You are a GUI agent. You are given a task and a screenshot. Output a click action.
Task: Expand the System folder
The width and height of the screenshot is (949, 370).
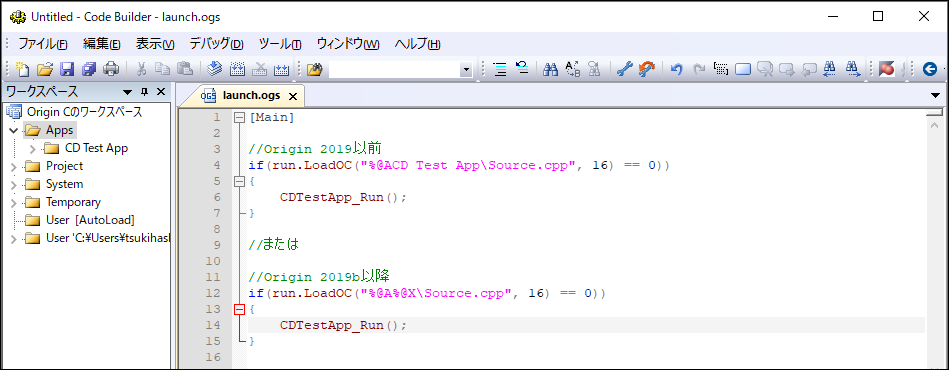pyautogui.click(x=14, y=185)
